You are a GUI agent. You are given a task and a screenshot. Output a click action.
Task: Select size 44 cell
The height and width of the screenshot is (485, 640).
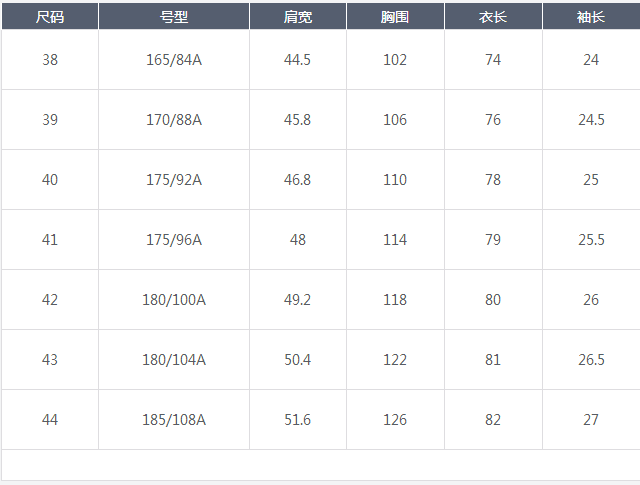(x=50, y=420)
